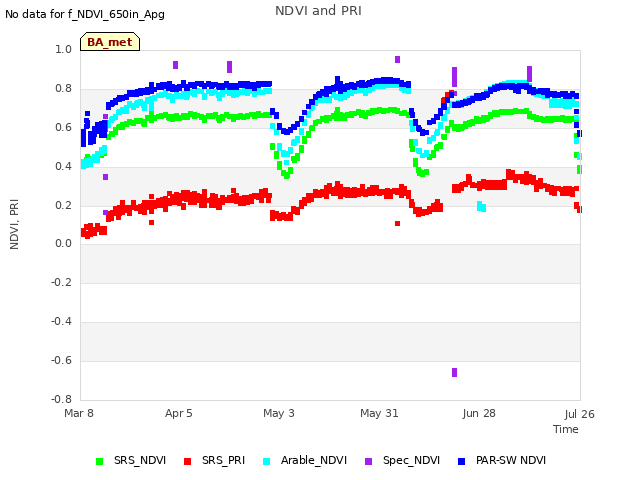
Task: Click the -0.8 y-axis tick label
Action: pos(61,399)
